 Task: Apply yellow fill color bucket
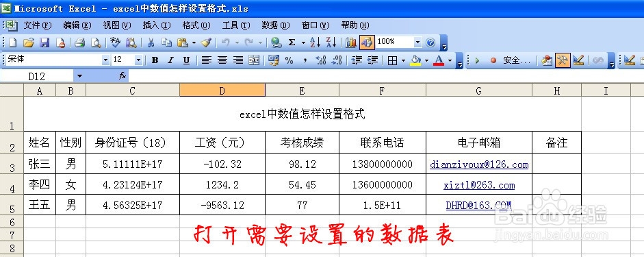tap(416, 60)
